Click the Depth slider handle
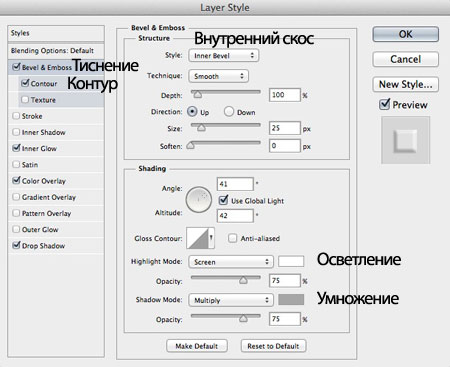The height and width of the screenshot is (367, 450). click(198, 95)
